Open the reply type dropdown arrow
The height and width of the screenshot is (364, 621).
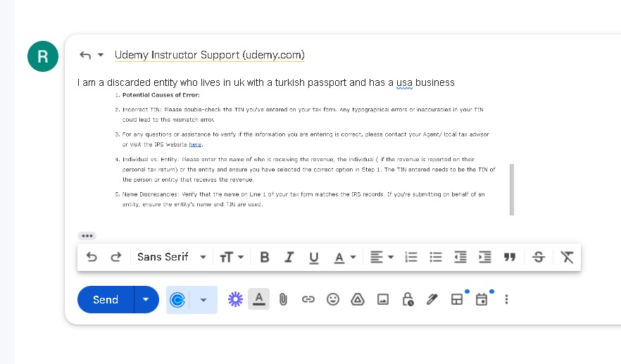click(101, 55)
